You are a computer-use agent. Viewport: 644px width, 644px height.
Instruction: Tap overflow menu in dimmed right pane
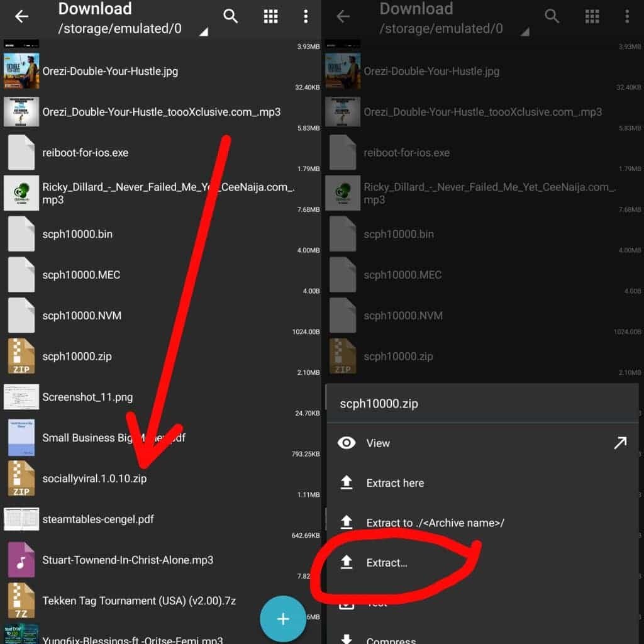pyautogui.click(x=627, y=16)
